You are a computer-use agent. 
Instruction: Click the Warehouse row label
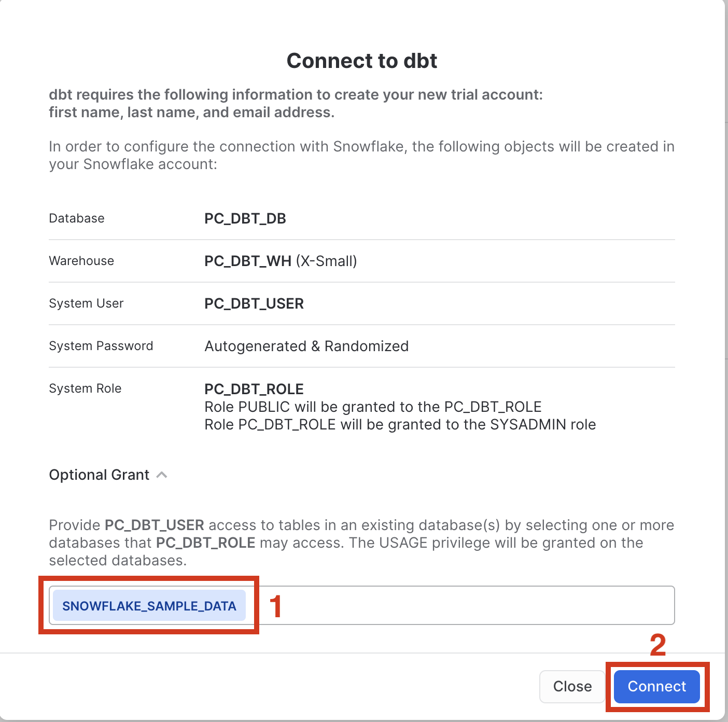[x=81, y=261]
